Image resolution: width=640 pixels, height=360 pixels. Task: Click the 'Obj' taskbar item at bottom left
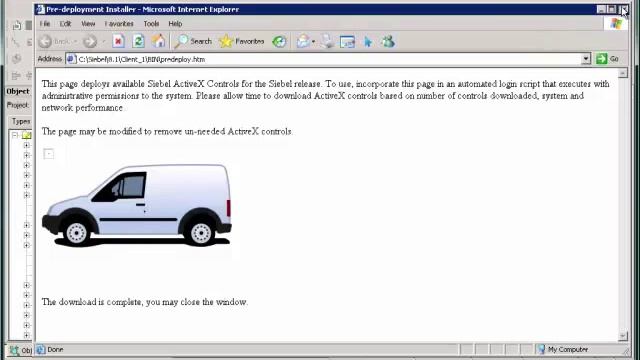[20, 350]
